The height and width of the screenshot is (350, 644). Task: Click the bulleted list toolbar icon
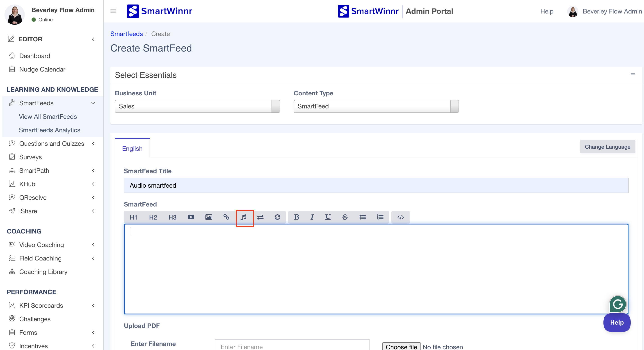click(x=363, y=217)
